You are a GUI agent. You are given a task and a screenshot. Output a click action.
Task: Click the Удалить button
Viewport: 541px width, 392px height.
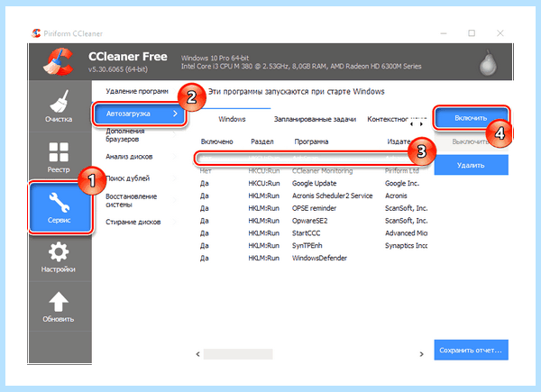click(x=471, y=165)
